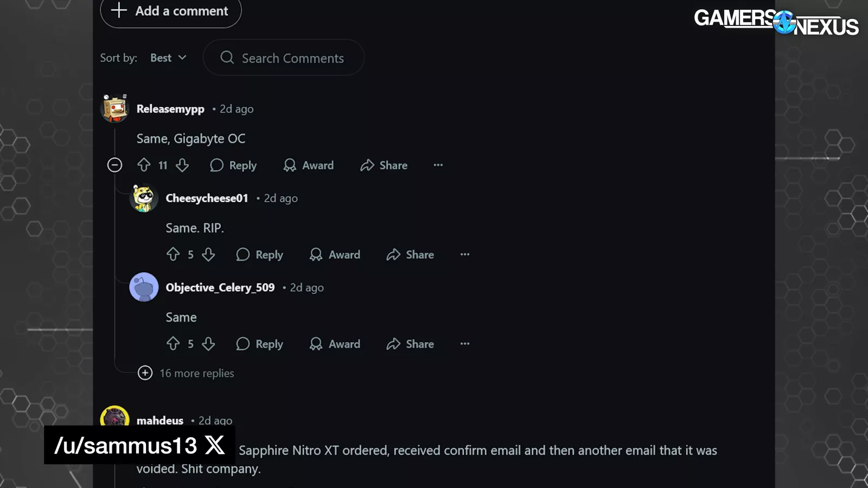868x488 pixels.
Task: Click Cheesycheese01's avatar image
Action: coord(144,198)
